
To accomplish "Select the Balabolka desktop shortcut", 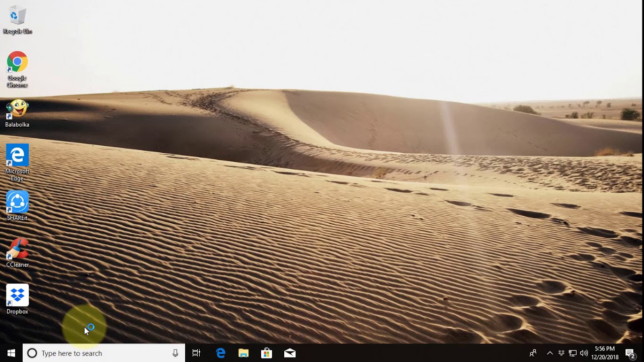I will click(17, 113).
